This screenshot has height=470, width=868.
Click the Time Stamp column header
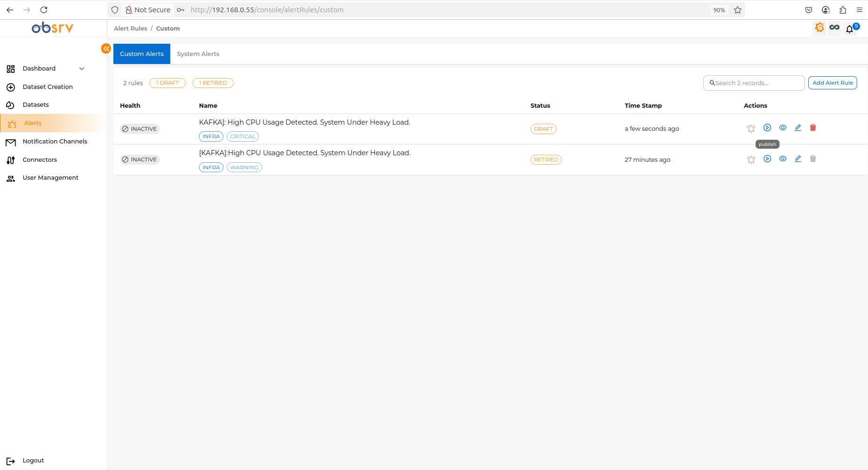tap(643, 105)
